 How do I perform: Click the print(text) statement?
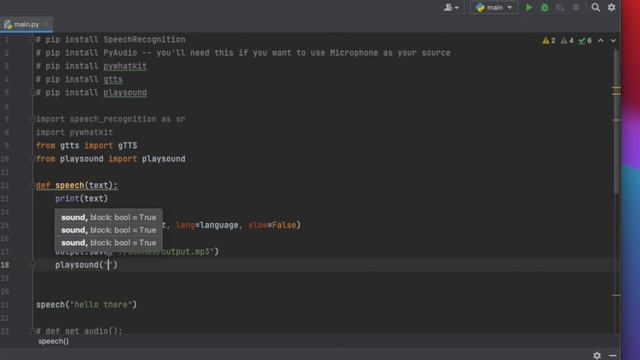coord(82,199)
